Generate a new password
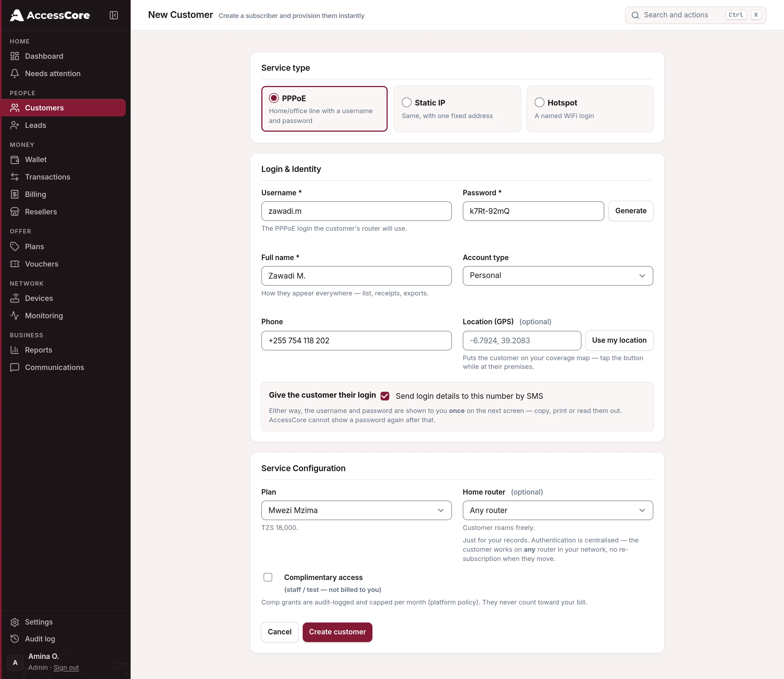Screen dimensions: 784x679 631,211
